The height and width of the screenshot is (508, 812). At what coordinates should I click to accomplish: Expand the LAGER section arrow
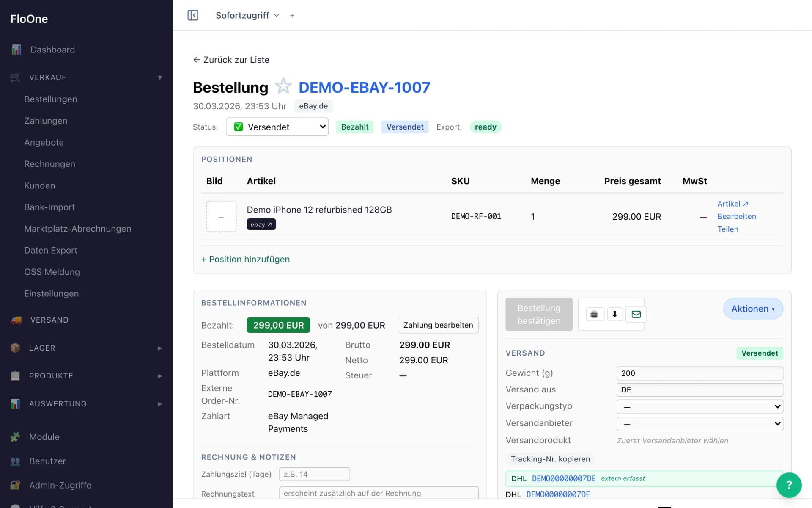click(x=159, y=348)
